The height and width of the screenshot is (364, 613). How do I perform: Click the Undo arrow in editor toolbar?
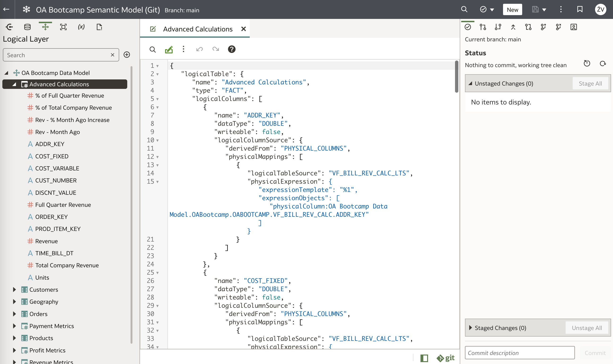199,49
